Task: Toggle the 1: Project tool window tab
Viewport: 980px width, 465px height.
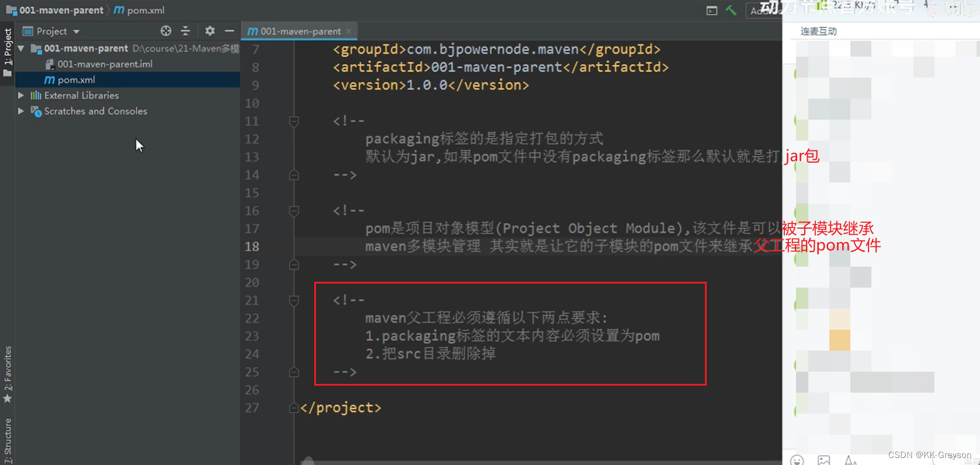Action: coord(8,53)
